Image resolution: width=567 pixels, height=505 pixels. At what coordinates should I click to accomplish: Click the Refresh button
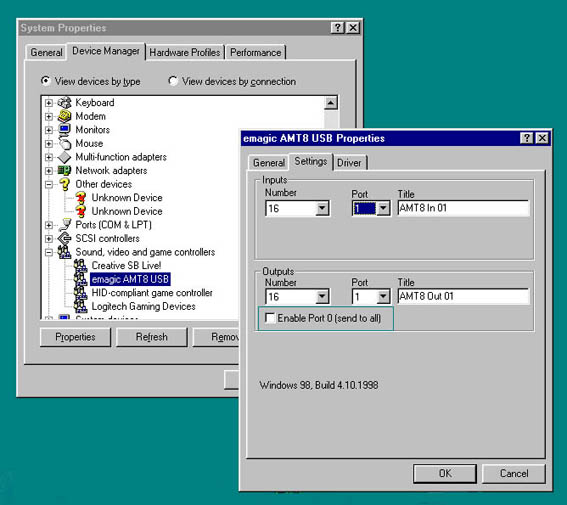pos(152,337)
